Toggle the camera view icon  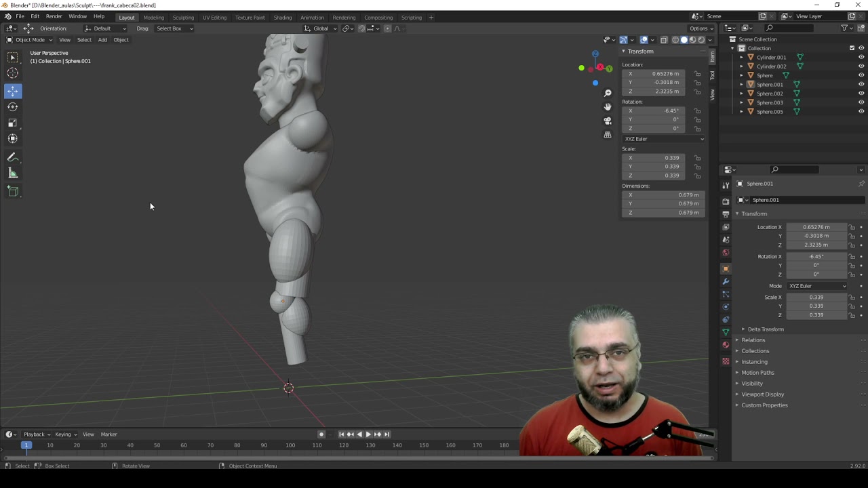(x=608, y=121)
